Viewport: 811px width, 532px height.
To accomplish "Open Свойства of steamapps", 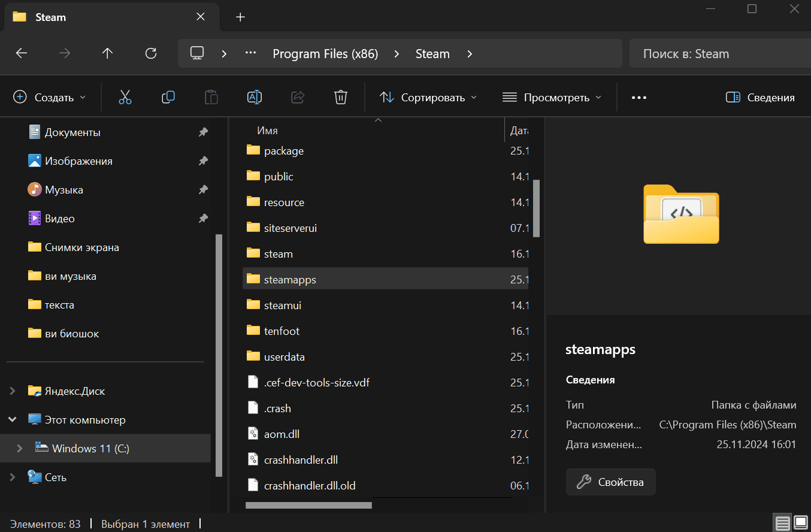I will (610, 482).
